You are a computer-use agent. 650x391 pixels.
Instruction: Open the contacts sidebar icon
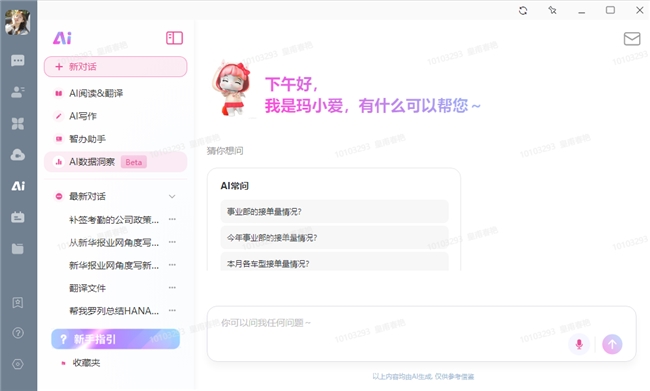click(17, 92)
